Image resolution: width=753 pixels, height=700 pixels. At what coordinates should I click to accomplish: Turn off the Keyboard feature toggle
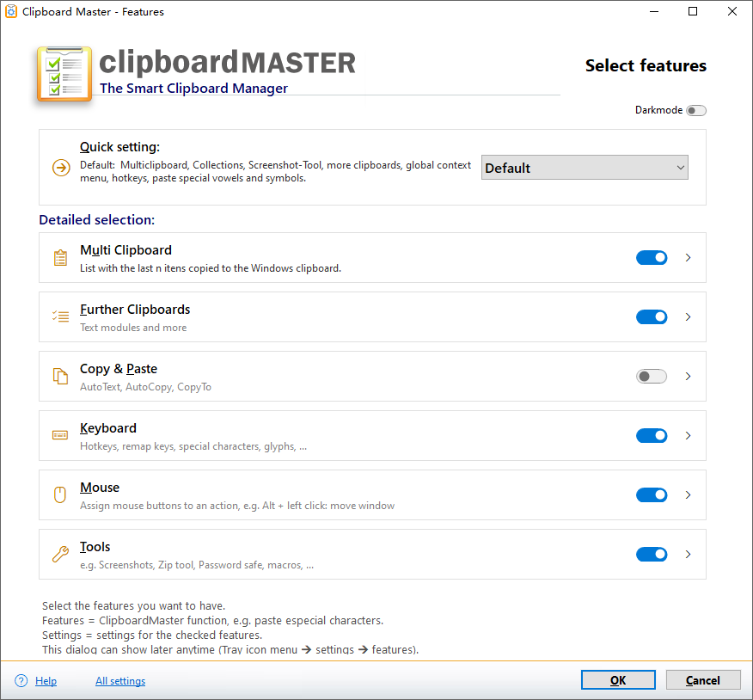(652, 436)
